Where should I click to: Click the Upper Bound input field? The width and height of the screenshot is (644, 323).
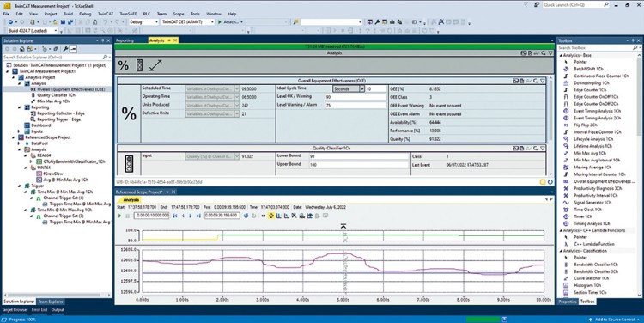(359, 164)
